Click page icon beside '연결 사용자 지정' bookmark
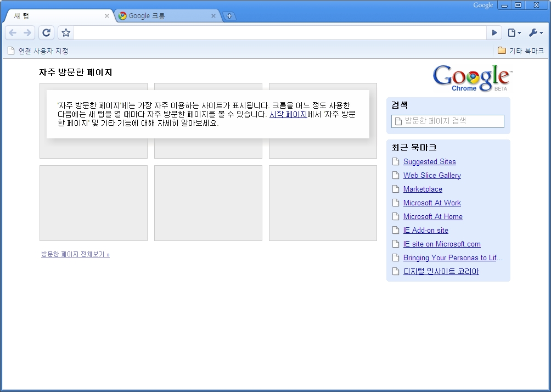551x392 pixels. pos(11,51)
